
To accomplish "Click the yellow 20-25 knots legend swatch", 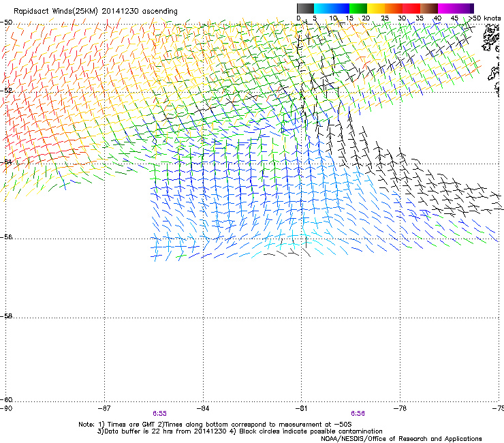I will coord(376,8).
